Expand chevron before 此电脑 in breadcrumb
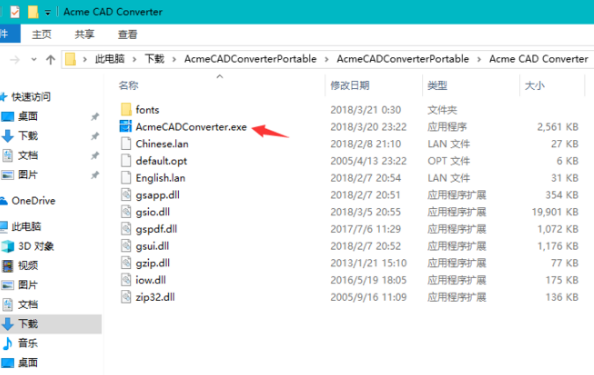The width and height of the screenshot is (594, 375). [85, 59]
